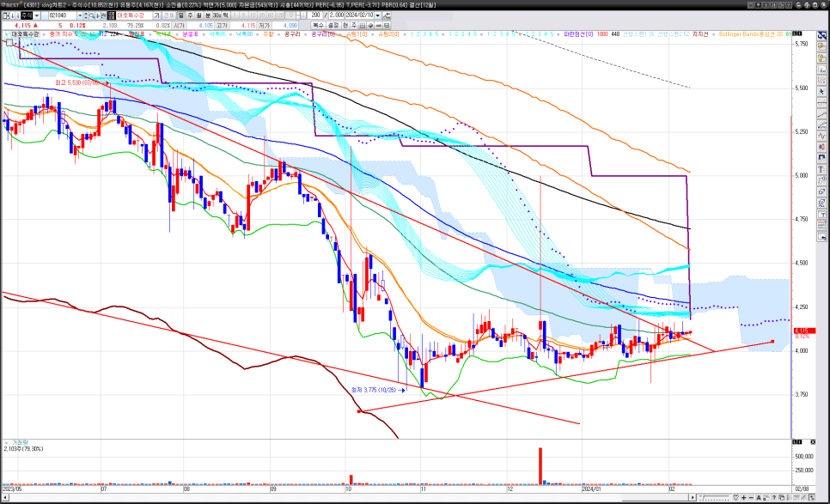Click the 설정 settings button

click(333, 26)
